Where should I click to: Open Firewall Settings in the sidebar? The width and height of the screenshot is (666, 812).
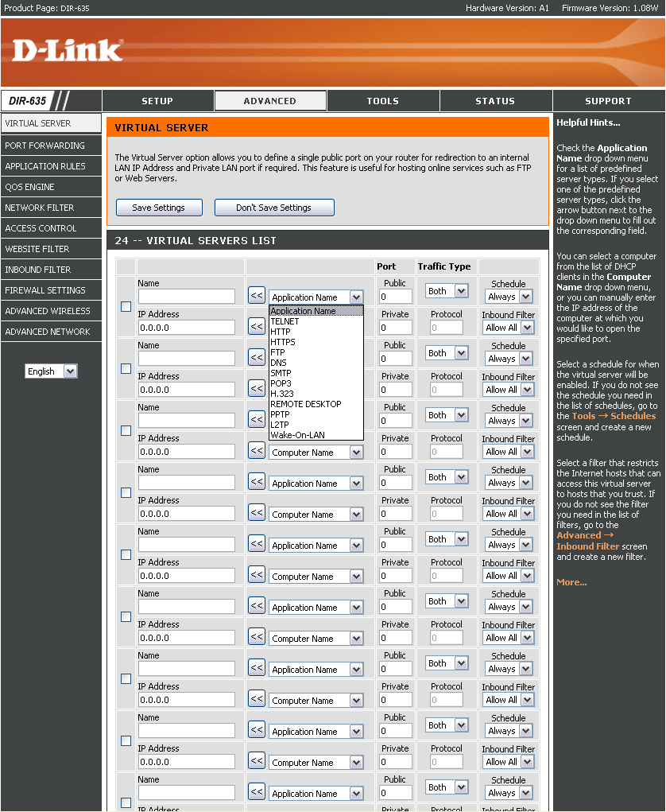coord(51,290)
